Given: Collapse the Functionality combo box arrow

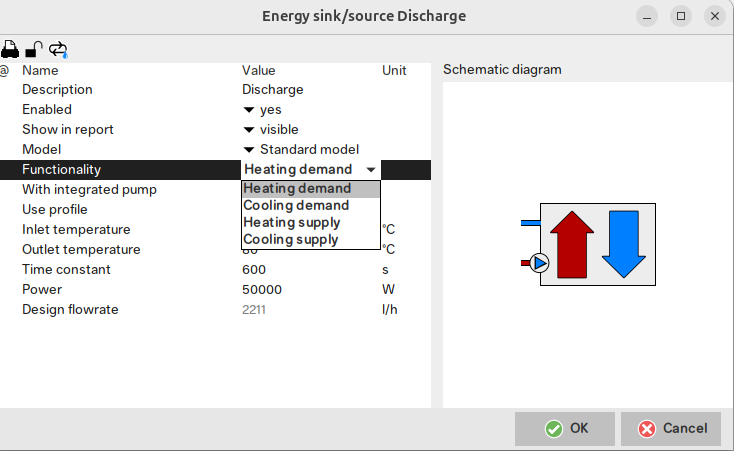Looking at the screenshot, I should 371,170.
